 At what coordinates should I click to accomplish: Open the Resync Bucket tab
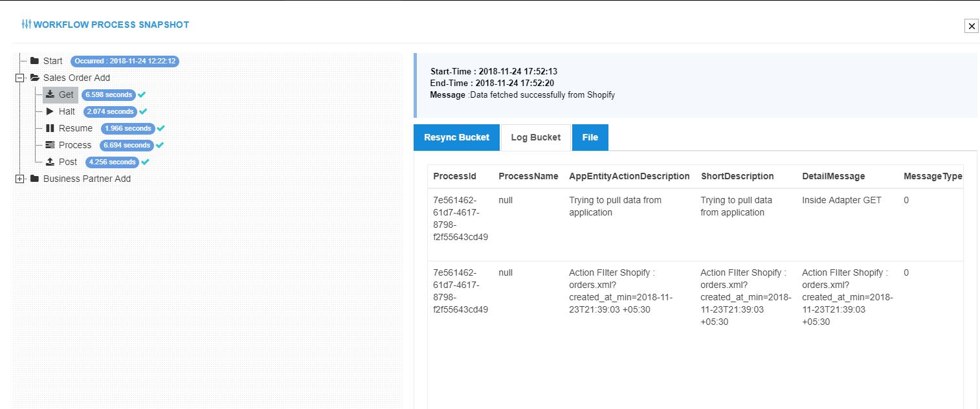point(456,137)
